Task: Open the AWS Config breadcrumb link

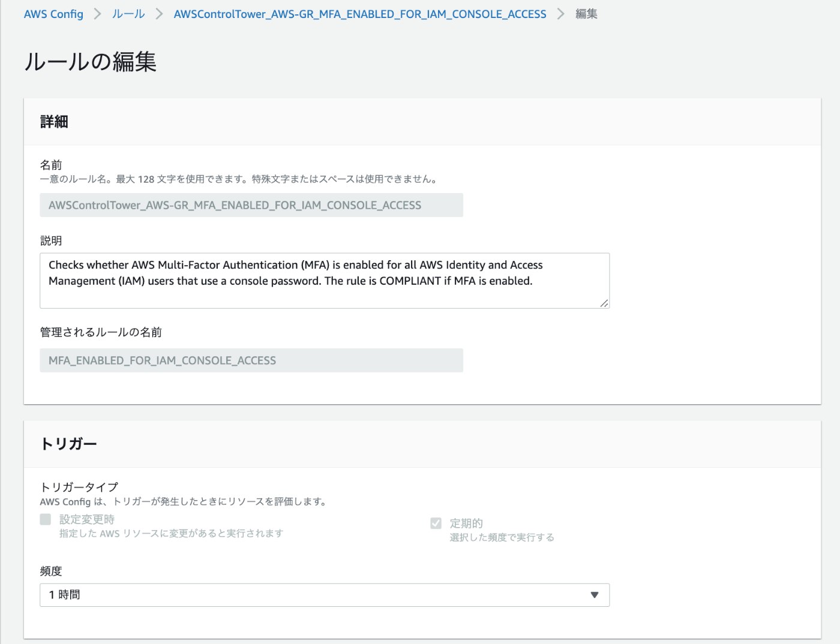Action: 53,14
